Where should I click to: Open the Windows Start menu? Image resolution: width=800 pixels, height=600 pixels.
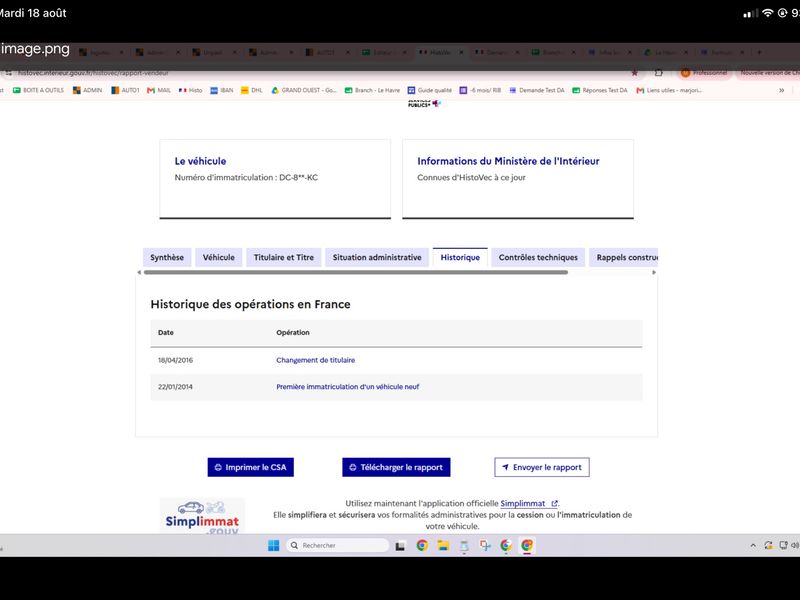(x=273, y=545)
